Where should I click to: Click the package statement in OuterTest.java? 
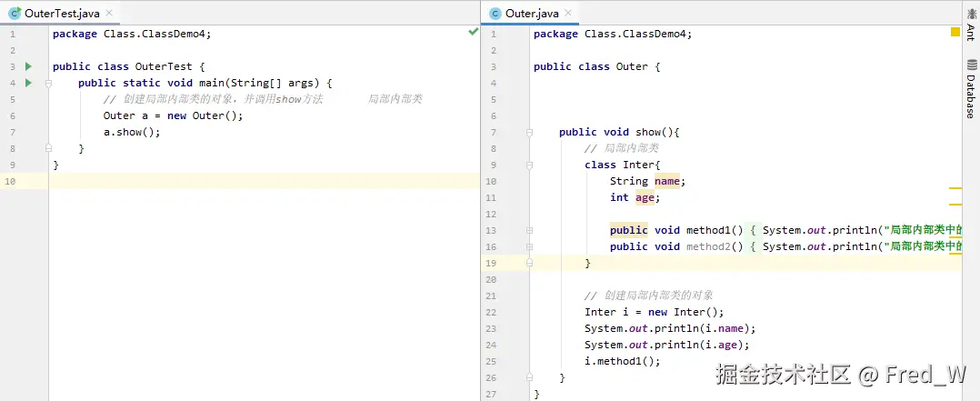(x=132, y=34)
